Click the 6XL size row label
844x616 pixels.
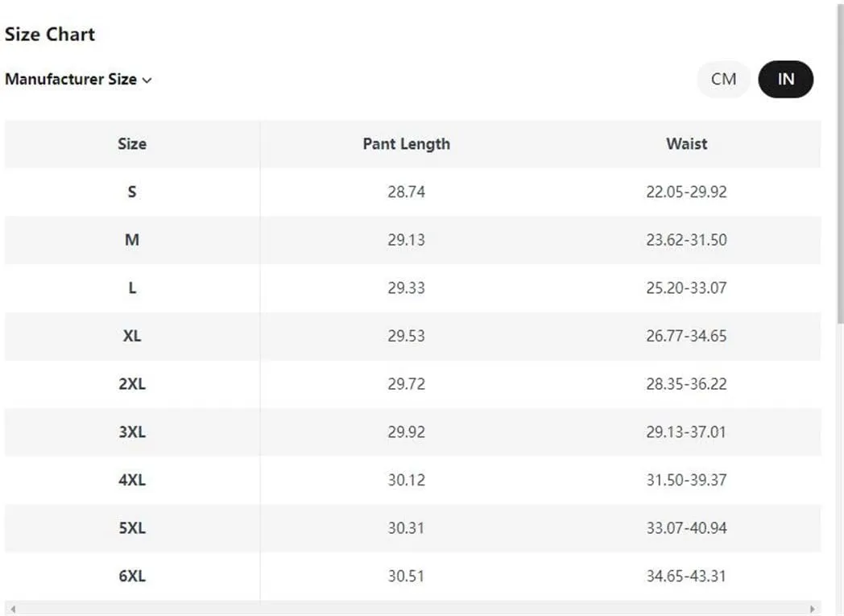[132, 576]
